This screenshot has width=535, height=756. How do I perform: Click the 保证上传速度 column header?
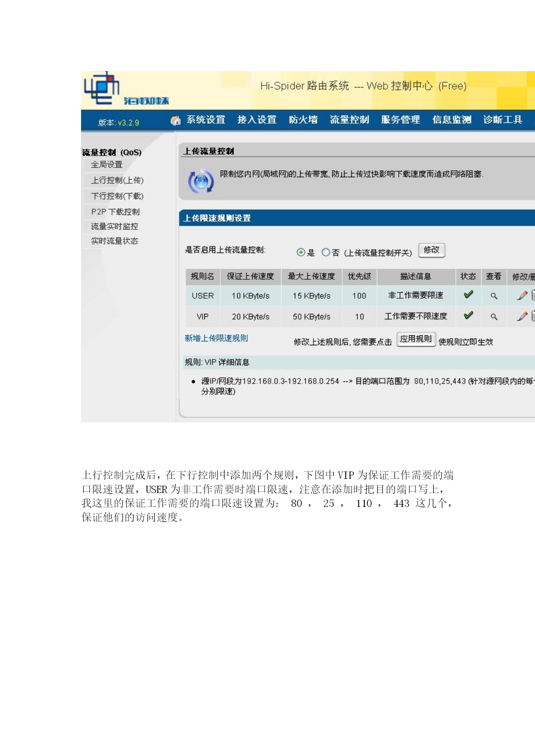point(250,277)
